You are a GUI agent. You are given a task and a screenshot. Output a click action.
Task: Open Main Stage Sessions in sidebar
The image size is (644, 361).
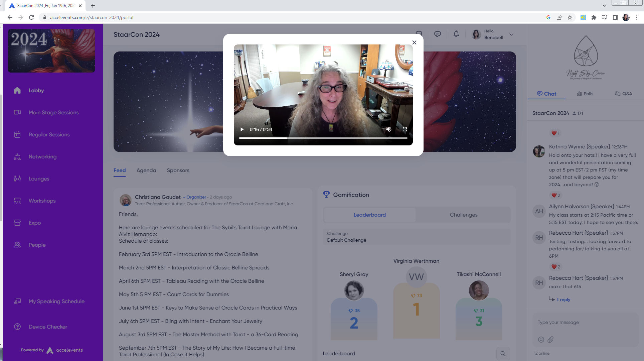tap(53, 113)
